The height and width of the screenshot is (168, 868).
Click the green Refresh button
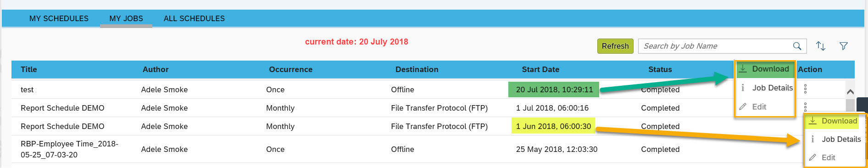coord(615,46)
